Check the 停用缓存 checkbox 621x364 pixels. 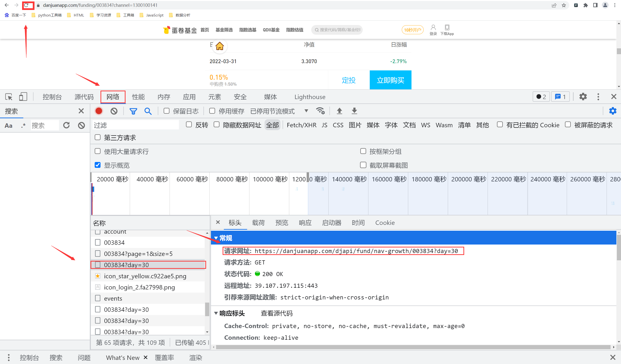(x=212, y=111)
